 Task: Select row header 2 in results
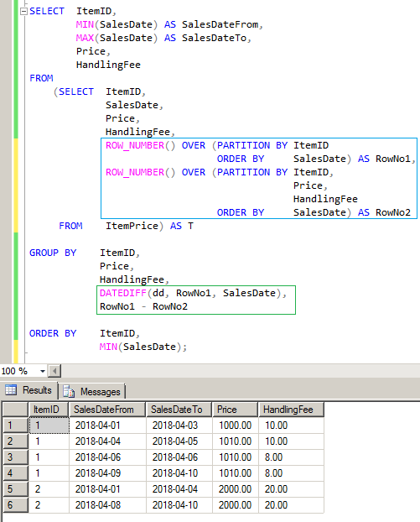15,441
